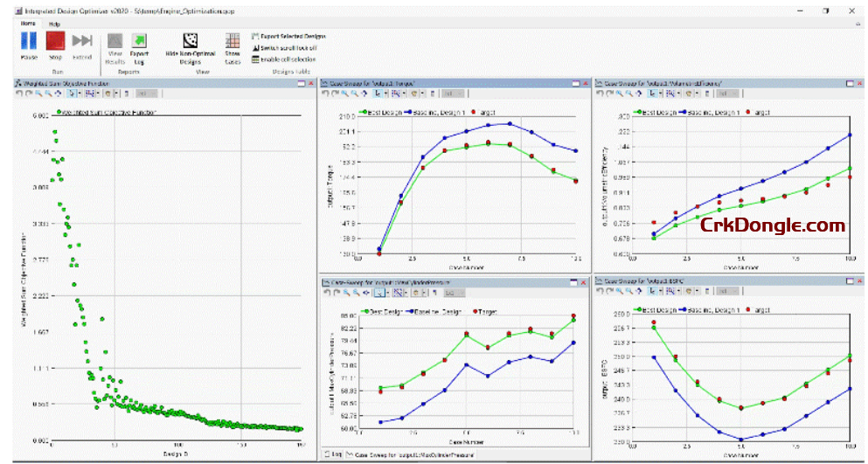Click Export Selected Designs
The image size is (868, 464).
pos(288,36)
